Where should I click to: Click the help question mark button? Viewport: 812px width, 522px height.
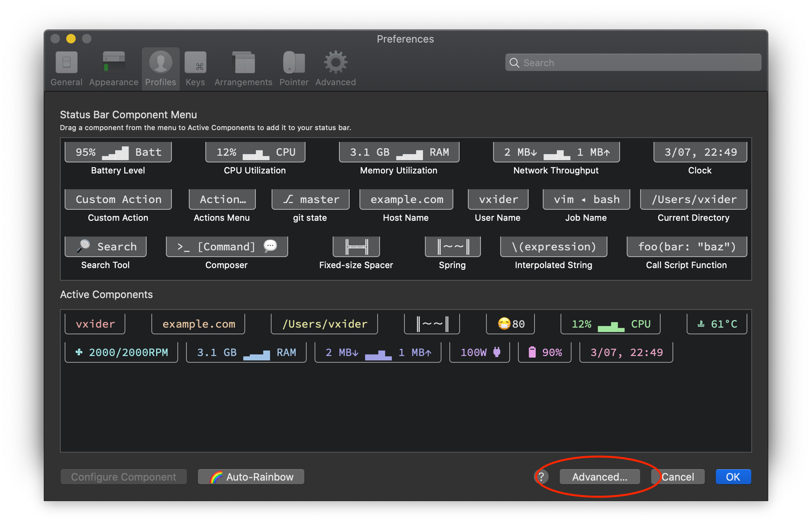coord(542,477)
